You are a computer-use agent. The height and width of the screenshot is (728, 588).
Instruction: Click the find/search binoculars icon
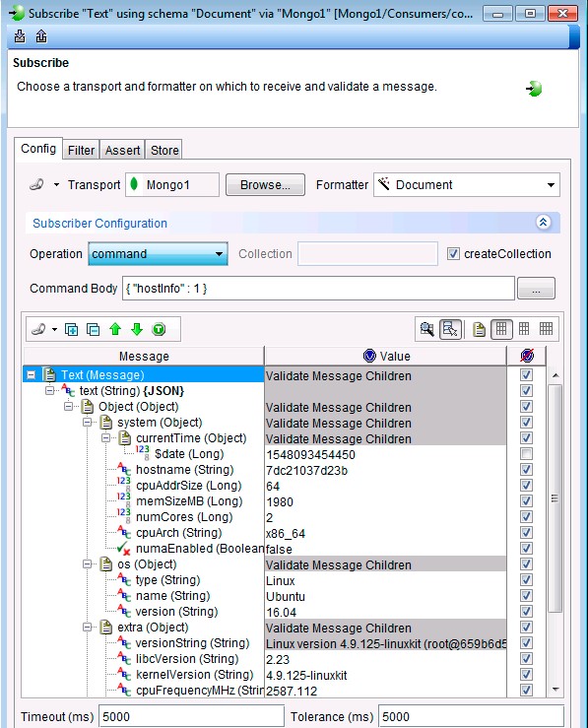[x=426, y=330]
